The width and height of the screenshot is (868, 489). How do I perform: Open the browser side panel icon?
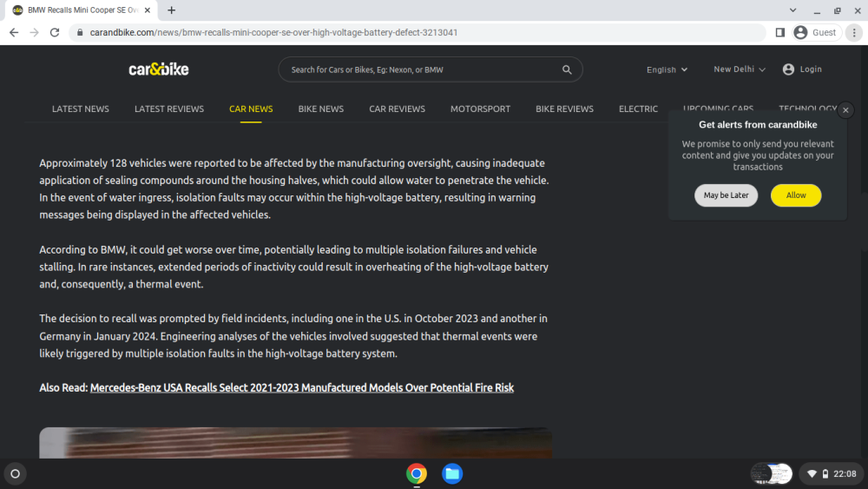tap(780, 33)
